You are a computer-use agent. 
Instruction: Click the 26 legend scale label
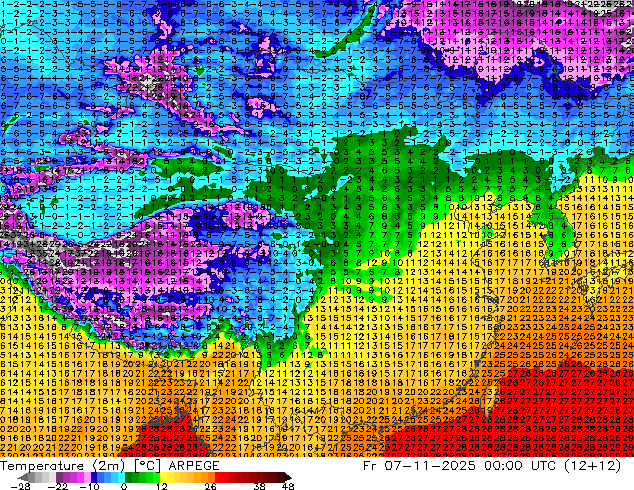[210, 486]
